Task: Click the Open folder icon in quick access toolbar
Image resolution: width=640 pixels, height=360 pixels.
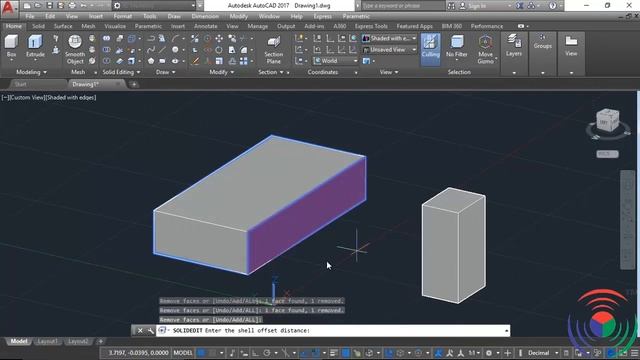Action: click(x=38, y=6)
